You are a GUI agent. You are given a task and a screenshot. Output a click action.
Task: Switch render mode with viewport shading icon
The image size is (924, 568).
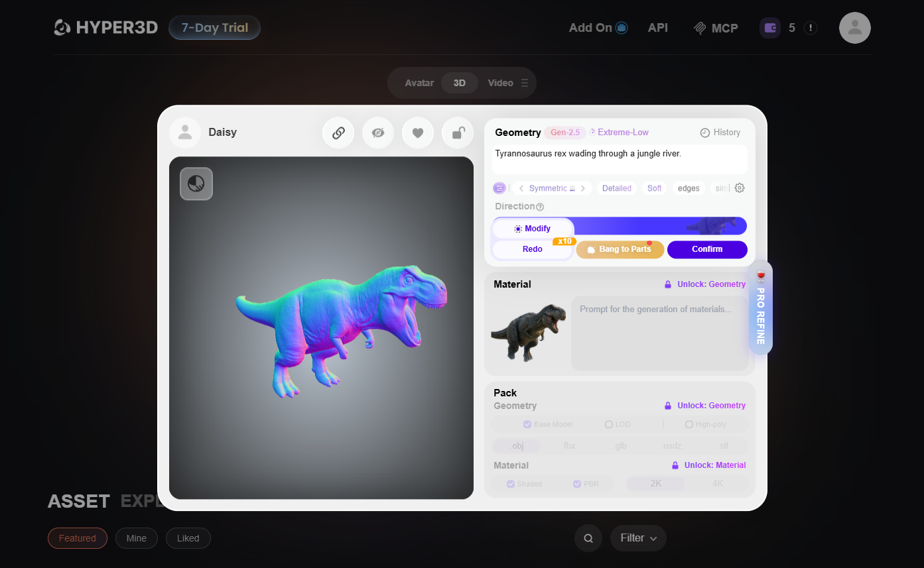pos(196,184)
